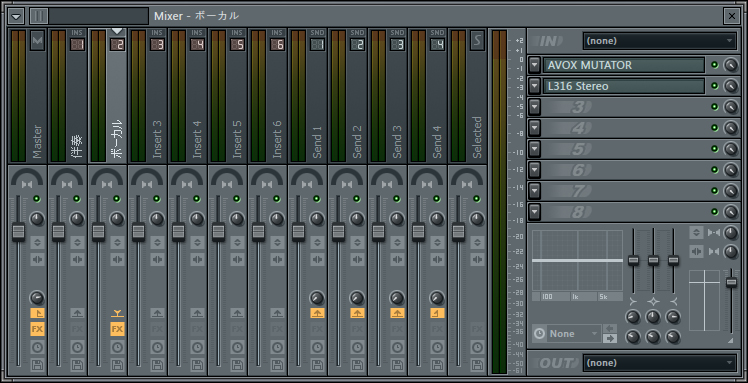Disable L316 Stereo effect with its green LED
The image size is (748, 383).
coord(715,86)
